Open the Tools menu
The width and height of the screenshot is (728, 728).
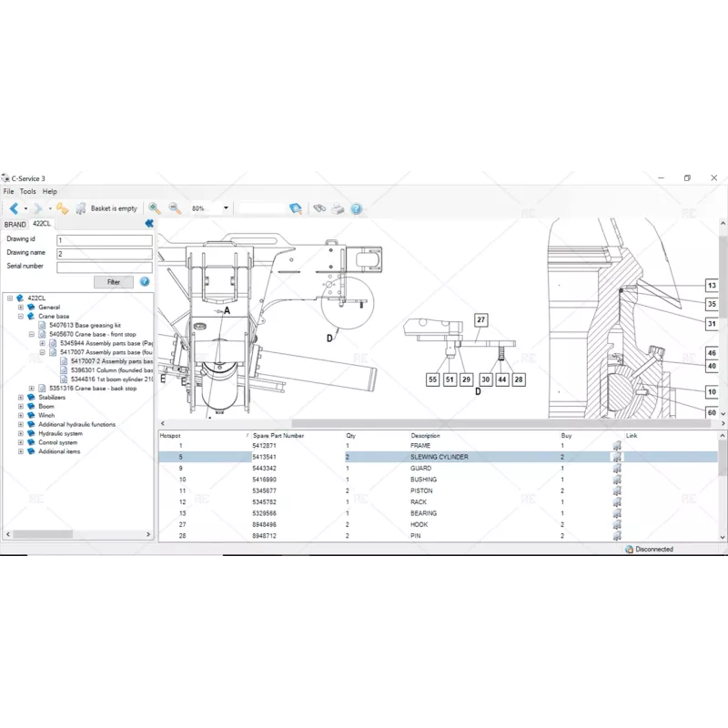tap(27, 191)
